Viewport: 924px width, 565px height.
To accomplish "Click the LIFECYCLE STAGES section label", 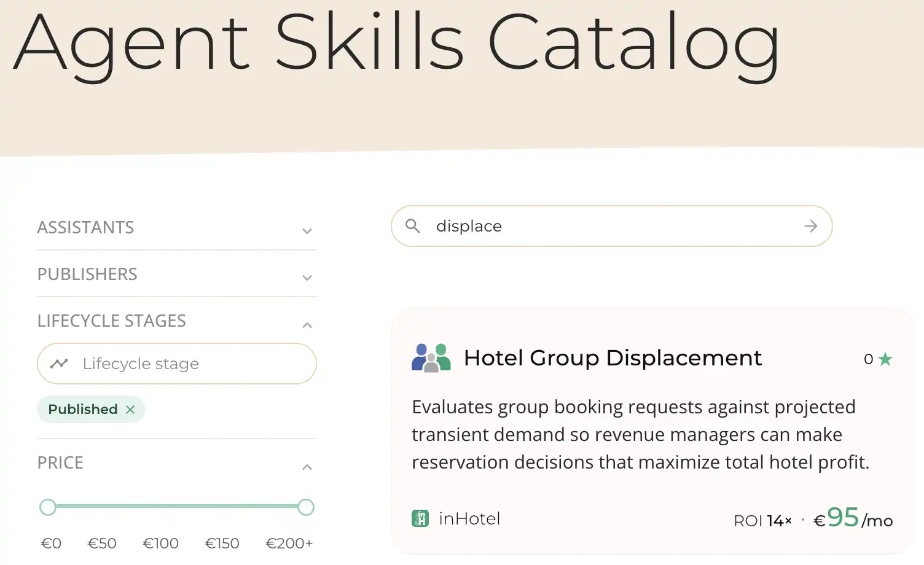I will click(x=112, y=321).
